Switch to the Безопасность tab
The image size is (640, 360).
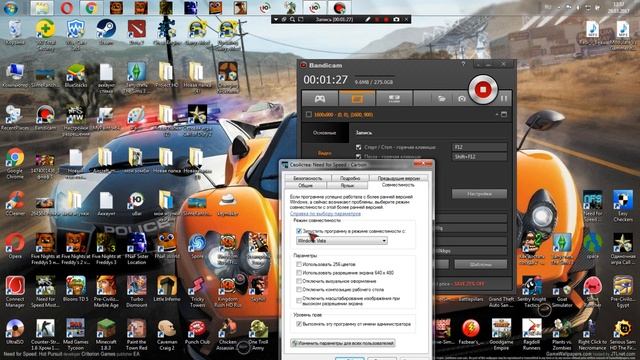(x=308, y=178)
